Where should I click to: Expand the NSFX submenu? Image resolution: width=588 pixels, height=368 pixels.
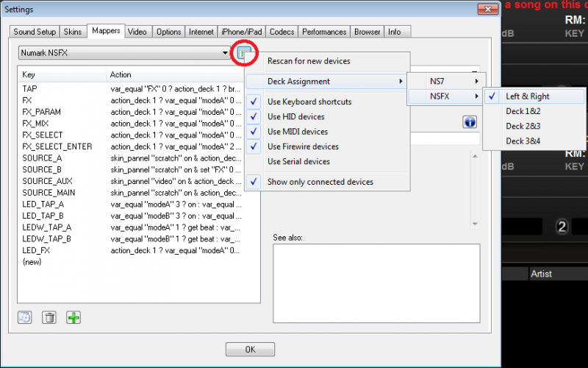pyautogui.click(x=446, y=96)
